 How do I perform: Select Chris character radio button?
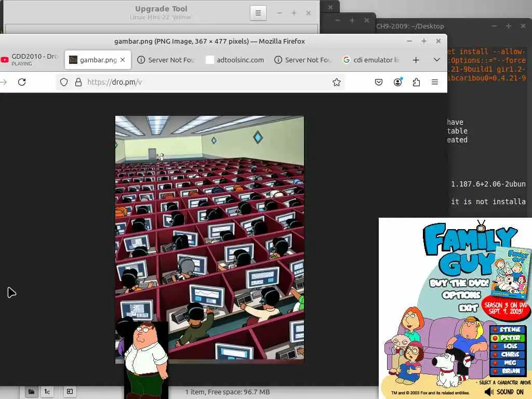(495, 354)
